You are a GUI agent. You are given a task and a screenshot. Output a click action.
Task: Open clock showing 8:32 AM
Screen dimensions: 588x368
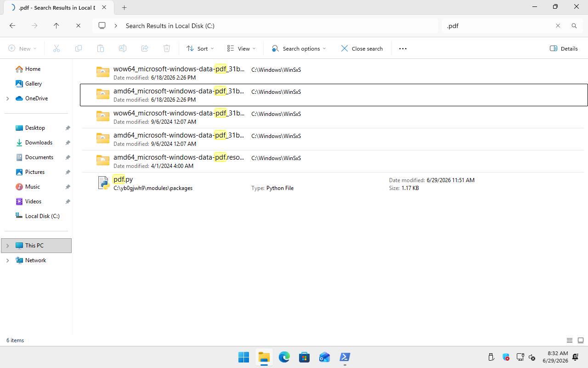tap(555, 357)
